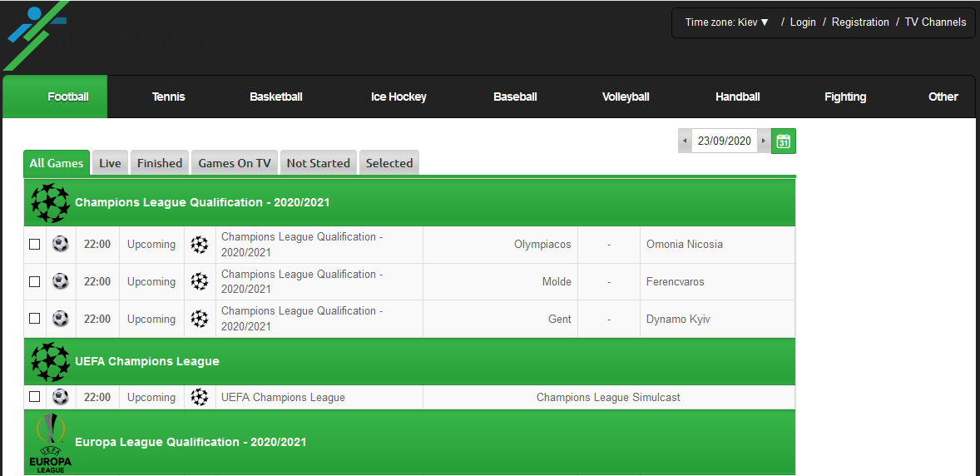Click the 22:00 time in the Simulcast row
The height and width of the screenshot is (476, 980).
tap(97, 397)
